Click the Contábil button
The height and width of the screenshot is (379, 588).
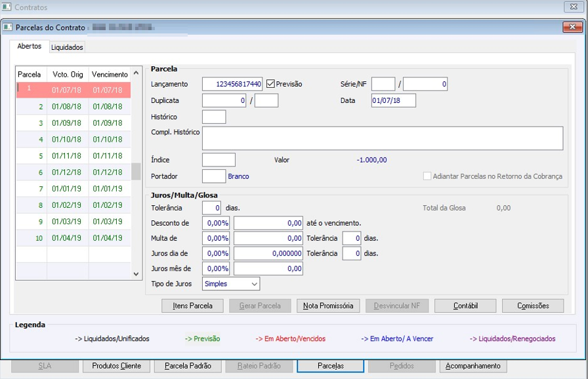[465, 306]
